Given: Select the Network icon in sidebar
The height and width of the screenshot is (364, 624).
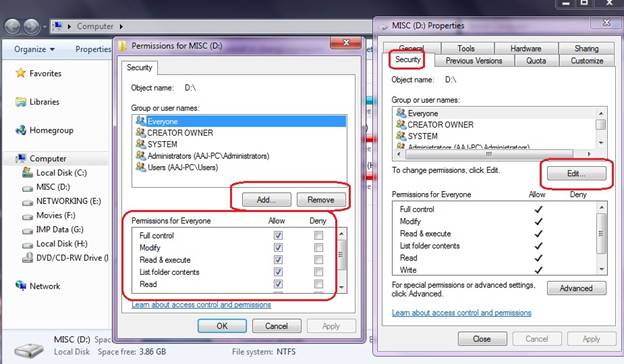Looking at the screenshot, I should 21,285.
